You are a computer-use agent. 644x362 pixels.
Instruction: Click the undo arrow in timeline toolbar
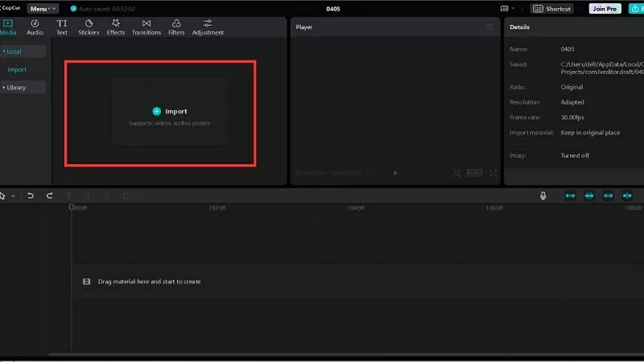(31, 195)
